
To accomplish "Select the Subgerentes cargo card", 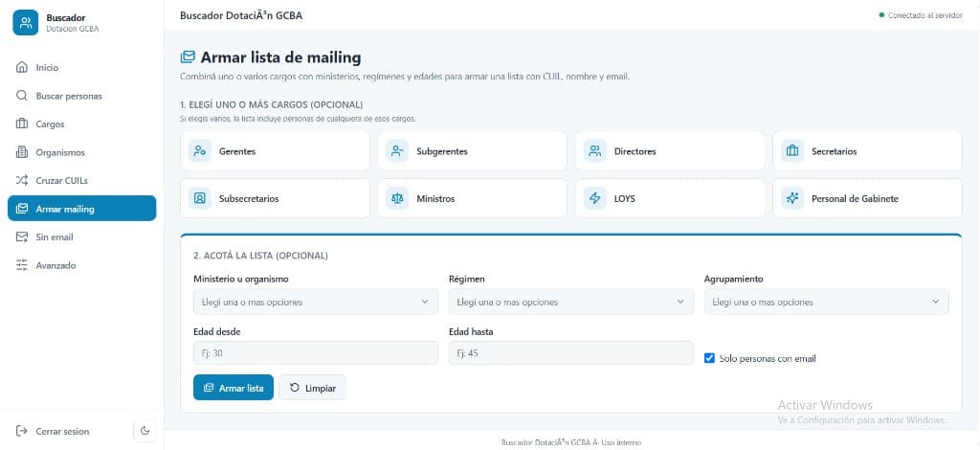I will click(472, 151).
